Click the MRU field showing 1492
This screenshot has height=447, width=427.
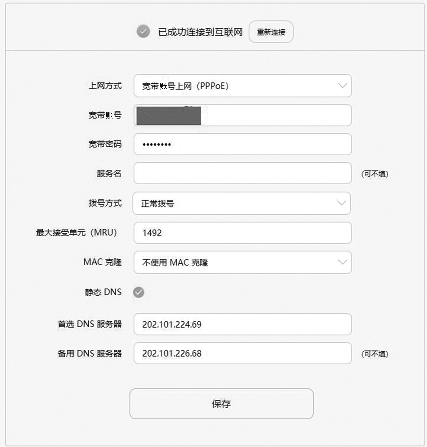click(242, 233)
